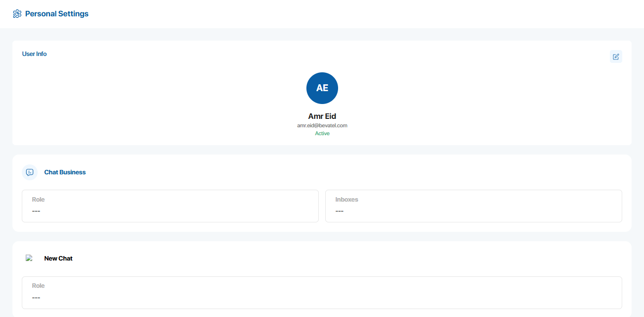Click the AE avatar circle
The width and height of the screenshot is (644, 317).
[x=322, y=88]
